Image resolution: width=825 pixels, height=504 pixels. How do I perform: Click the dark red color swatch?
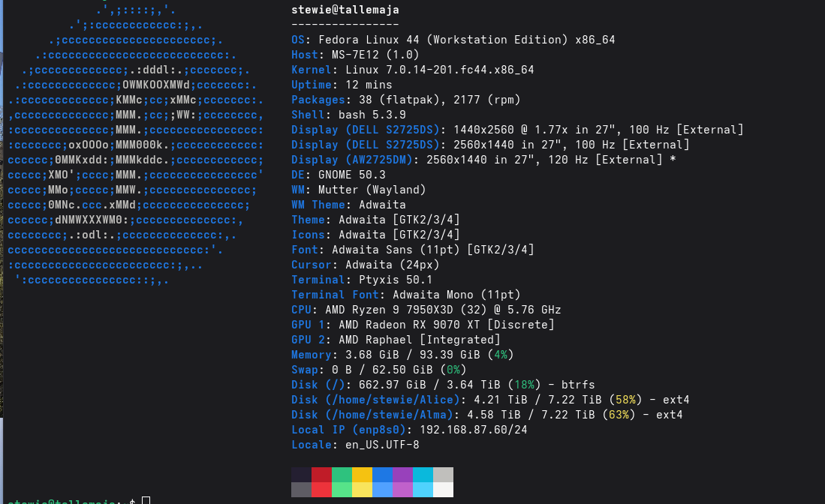321,475
